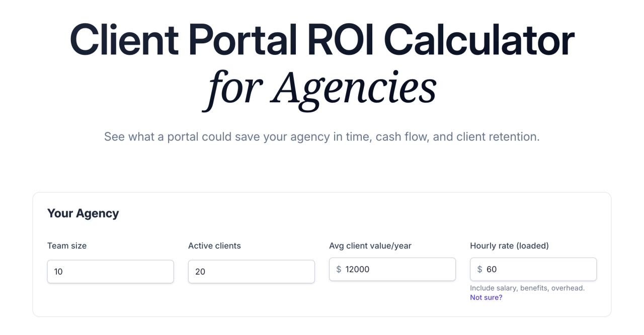Click the italic "for Agencies" heading text

(x=322, y=89)
